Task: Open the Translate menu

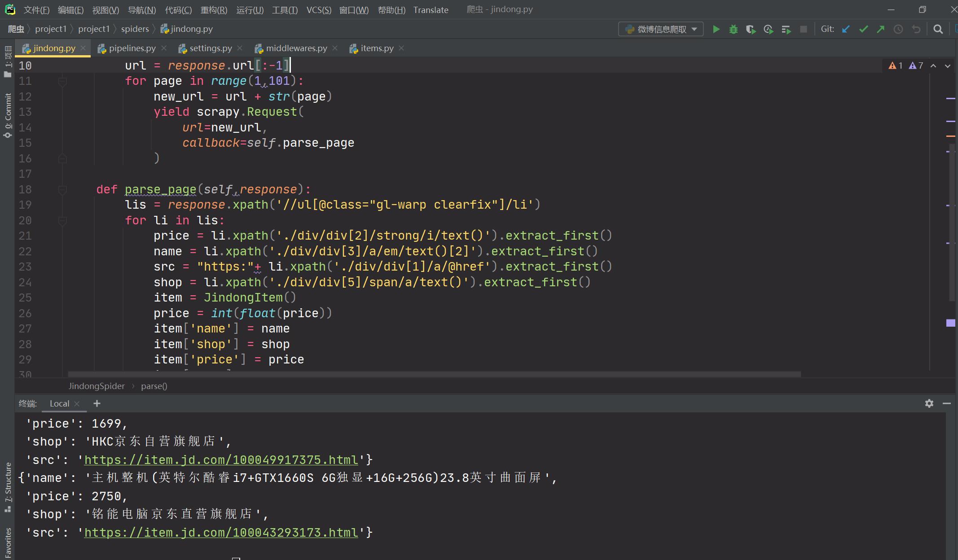Action: (x=431, y=10)
